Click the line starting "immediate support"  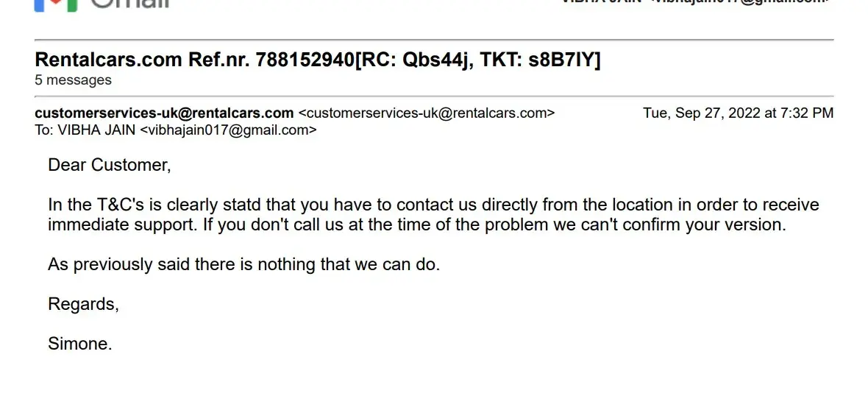tap(122, 224)
